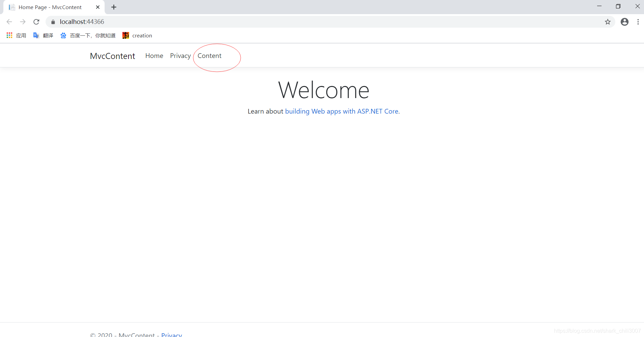Minimize the browser window

[x=599, y=6]
